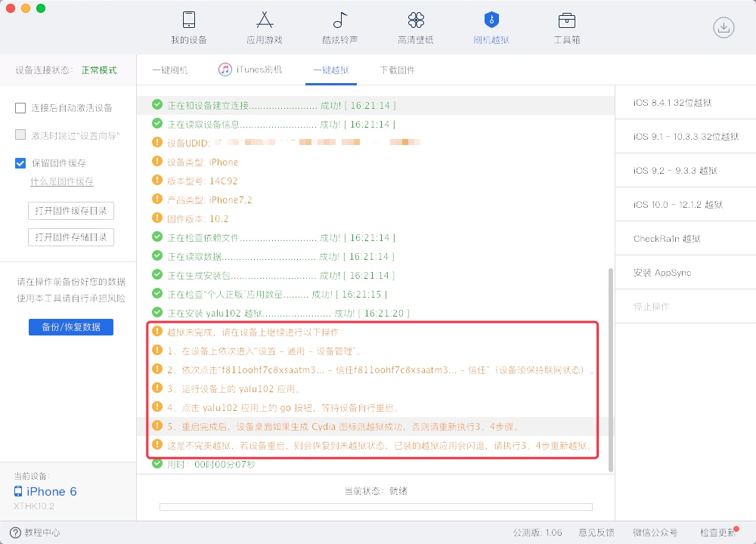
Task: Click the 检查更新 link
Action: click(x=718, y=533)
